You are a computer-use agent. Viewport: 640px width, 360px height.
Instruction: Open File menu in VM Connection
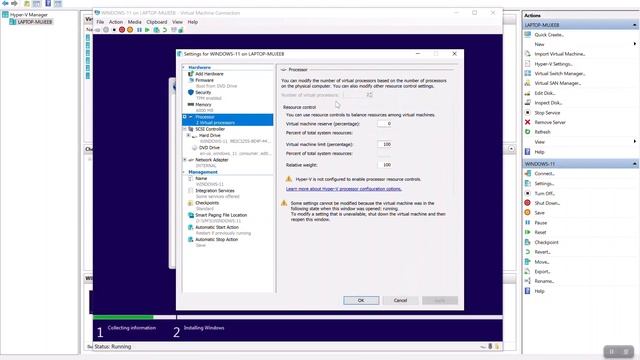100,22
